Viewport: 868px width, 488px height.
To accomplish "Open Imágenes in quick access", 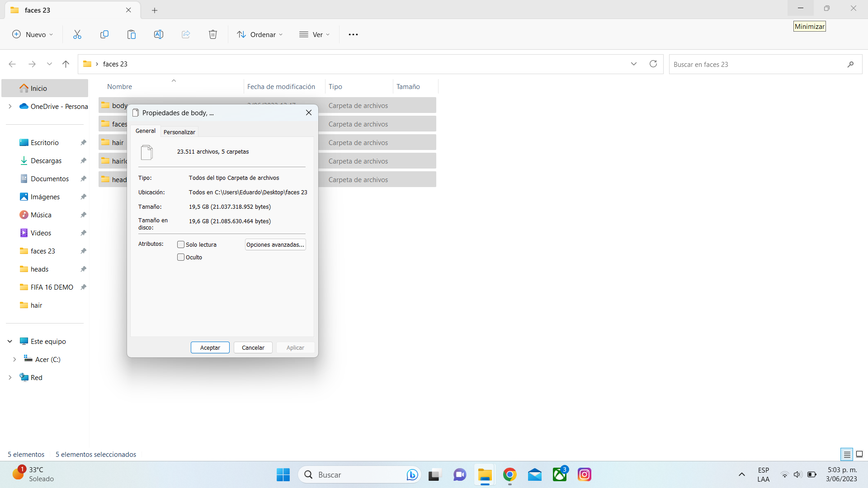I will click(45, 197).
